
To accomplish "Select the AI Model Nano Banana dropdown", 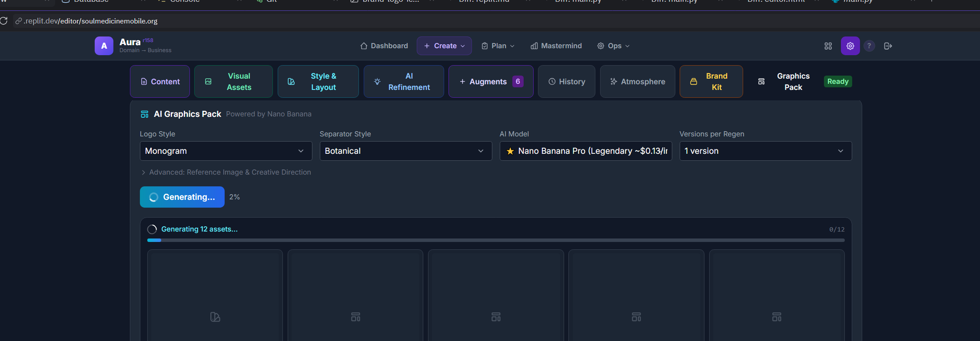I will [585, 151].
